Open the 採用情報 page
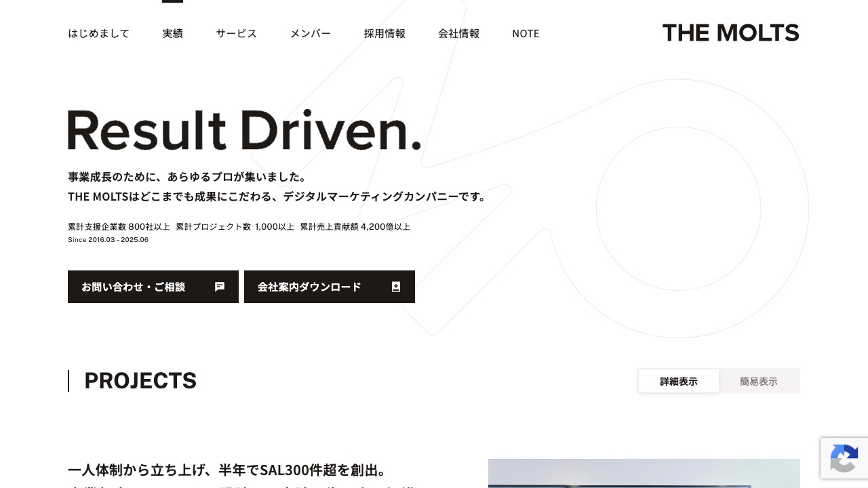The height and width of the screenshot is (488, 868). pos(384,33)
